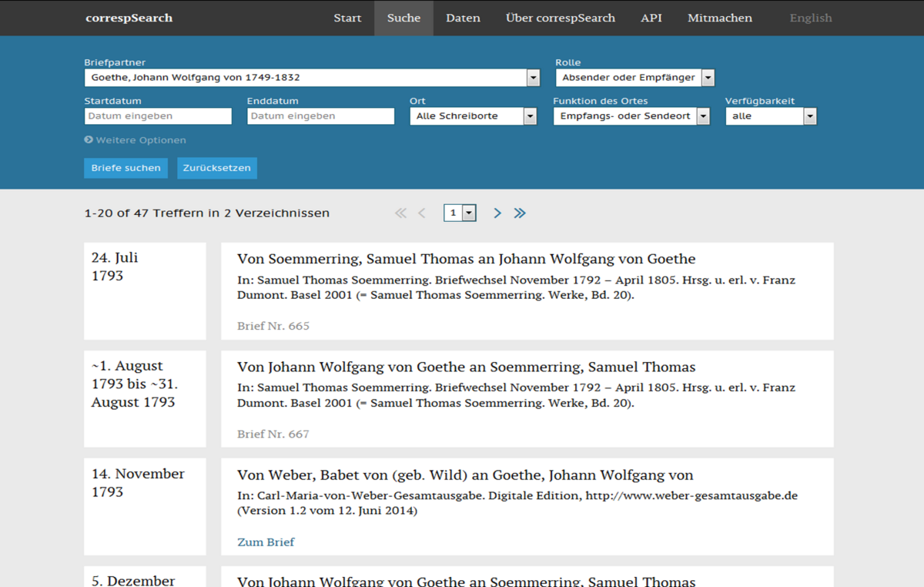The image size is (924, 587).
Task: Select the Brief Nr. 667 text
Action: 273,434
